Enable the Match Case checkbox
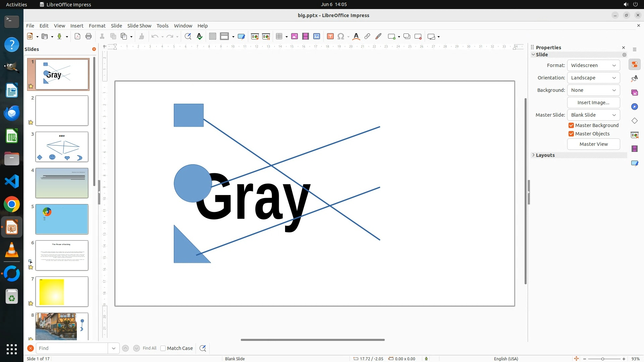 (163, 348)
